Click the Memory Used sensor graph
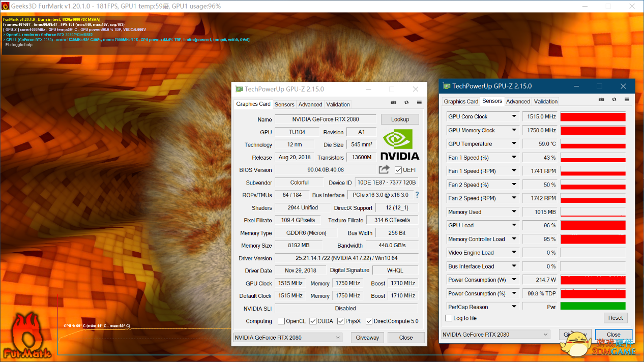The width and height of the screenshot is (644, 362). 593,212
